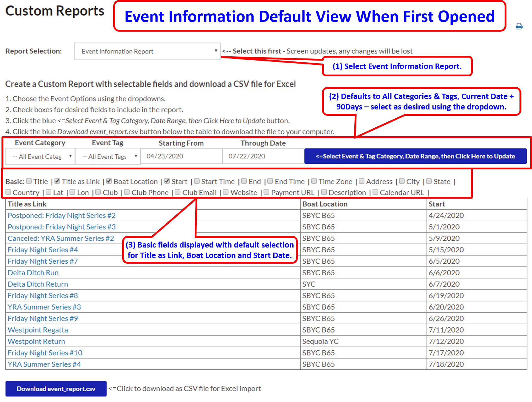532x402 pixels.
Task: Open Friday Night Series #7 link
Action: coord(43,261)
